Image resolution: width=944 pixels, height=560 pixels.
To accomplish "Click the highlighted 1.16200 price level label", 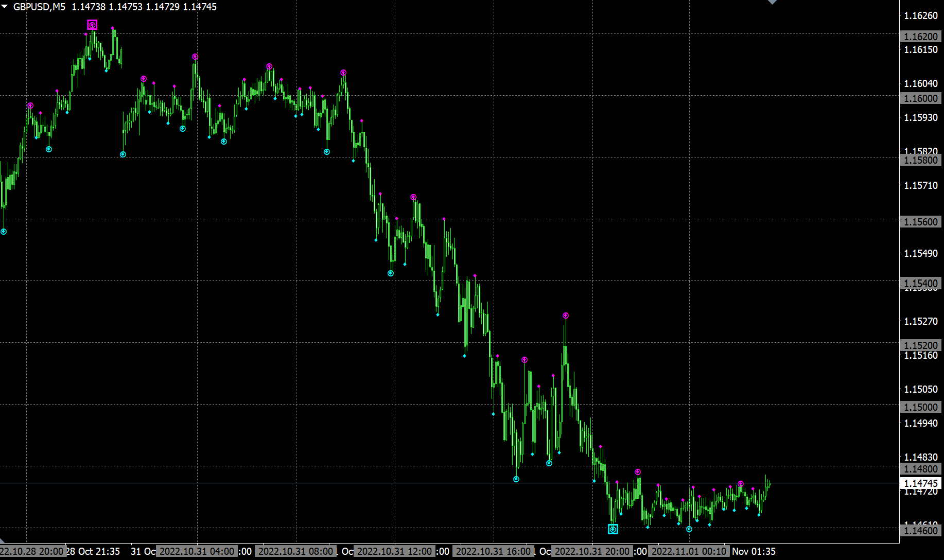I will [x=921, y=37].
